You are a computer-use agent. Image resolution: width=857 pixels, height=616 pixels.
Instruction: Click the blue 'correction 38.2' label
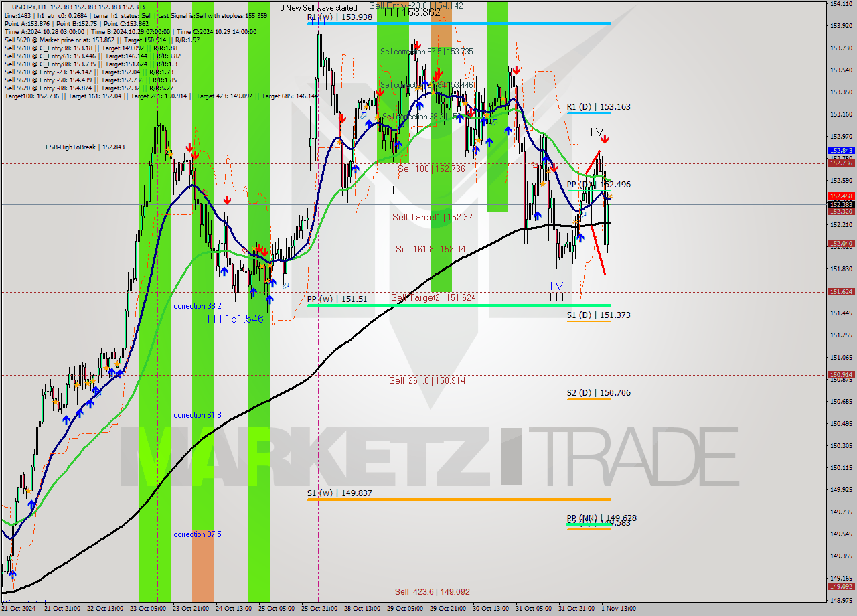197,306
